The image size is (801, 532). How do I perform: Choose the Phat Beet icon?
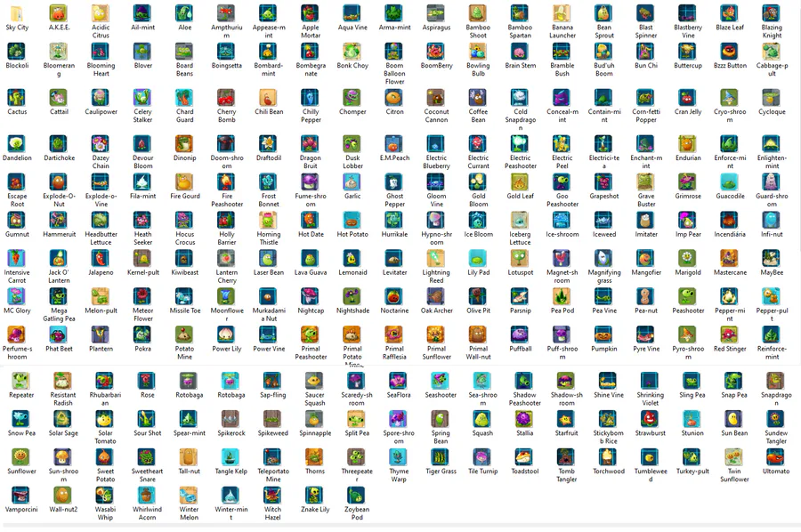click(x=59, y=335)
